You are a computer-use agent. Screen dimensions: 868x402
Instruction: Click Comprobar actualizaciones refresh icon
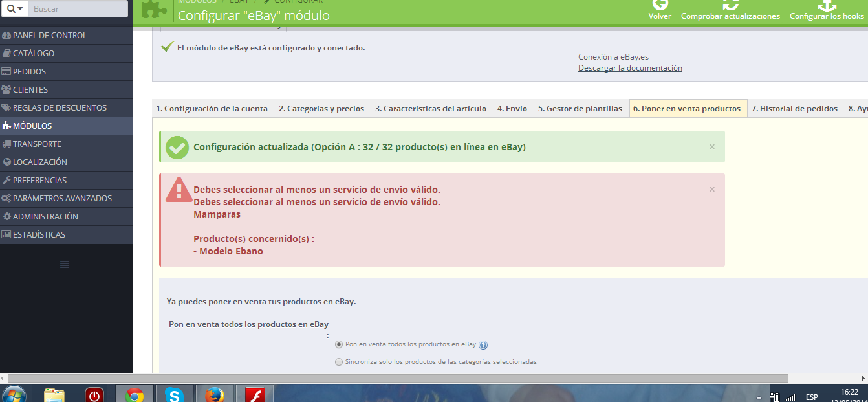pyautogui.click(x=730, y=5)
